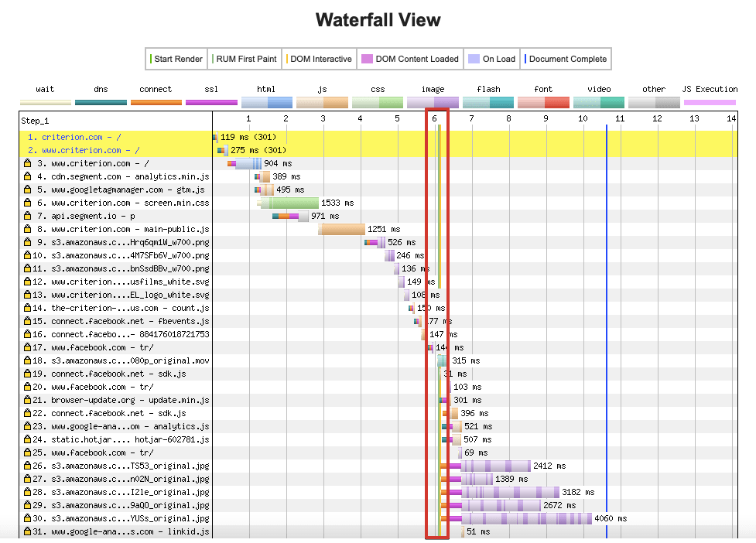Click the green screen.min.css timing bar

pyautogui.click(x=290, y=203)
